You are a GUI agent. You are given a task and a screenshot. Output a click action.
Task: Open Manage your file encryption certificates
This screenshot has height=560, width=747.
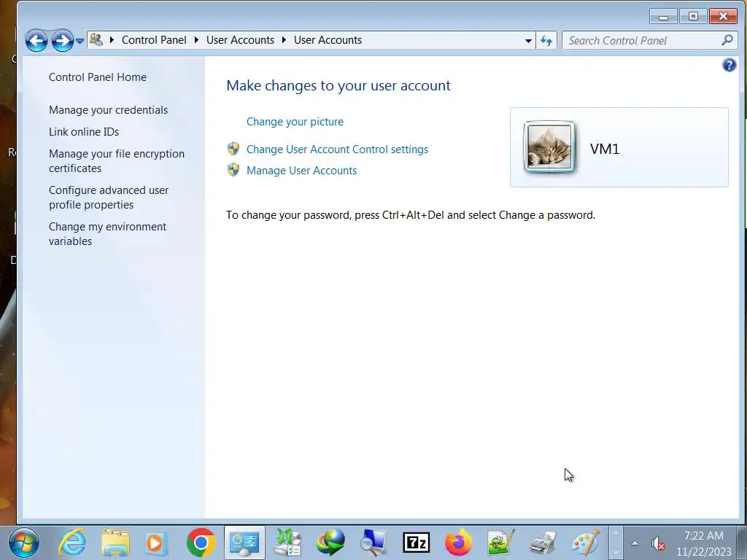tap(116, 161)
